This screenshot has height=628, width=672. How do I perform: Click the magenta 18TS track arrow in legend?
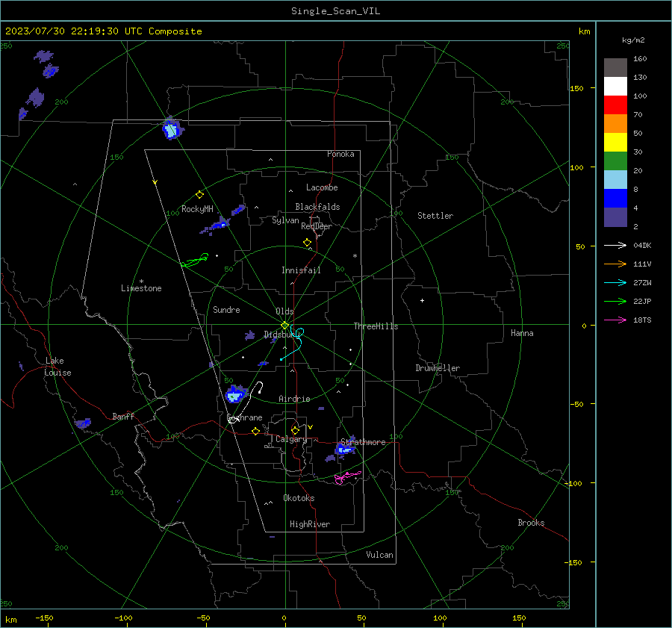tap(615, 320)
